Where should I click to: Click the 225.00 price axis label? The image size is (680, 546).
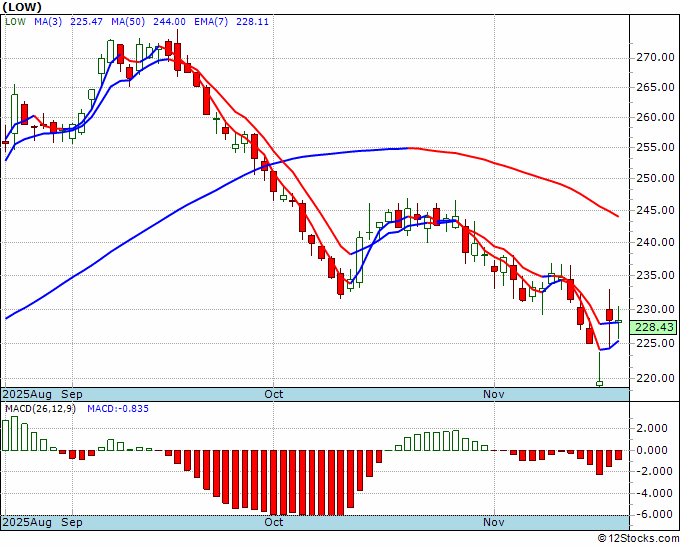655,343
